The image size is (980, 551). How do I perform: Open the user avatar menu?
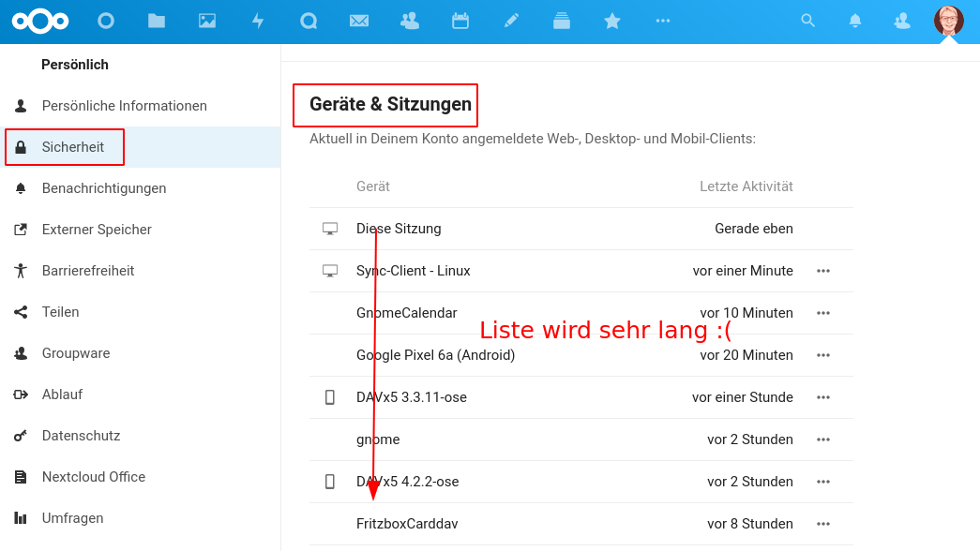tap(949, 21)
